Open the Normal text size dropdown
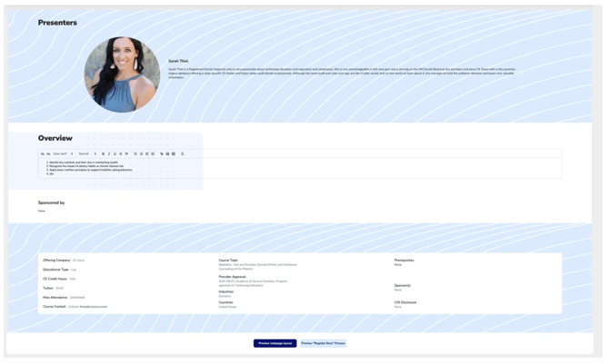 click(87, 153)
